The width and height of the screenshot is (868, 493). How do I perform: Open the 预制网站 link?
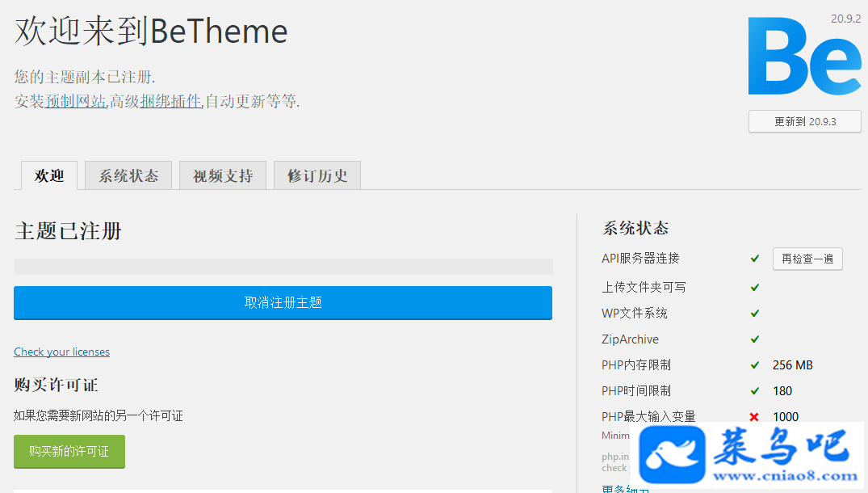[x=75, y=101]
